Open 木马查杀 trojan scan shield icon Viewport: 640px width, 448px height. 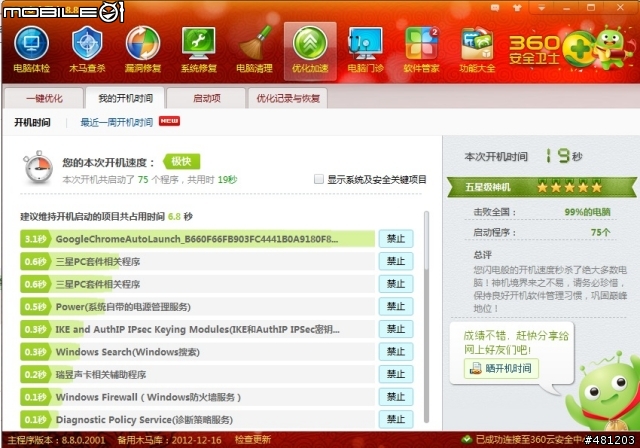tap(87, 50)
